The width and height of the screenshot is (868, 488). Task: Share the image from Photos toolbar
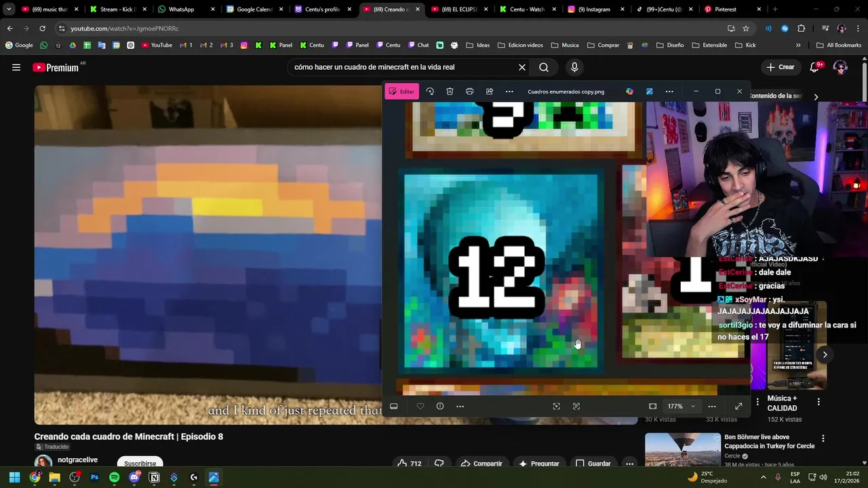[490, 91]
